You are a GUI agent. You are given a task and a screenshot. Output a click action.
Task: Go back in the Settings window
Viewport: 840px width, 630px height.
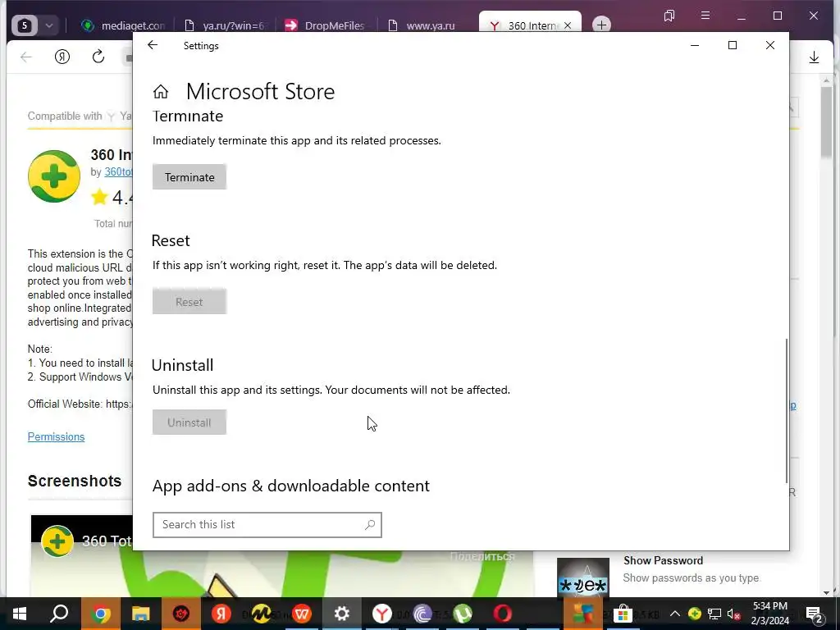click(x=153, y=46)
